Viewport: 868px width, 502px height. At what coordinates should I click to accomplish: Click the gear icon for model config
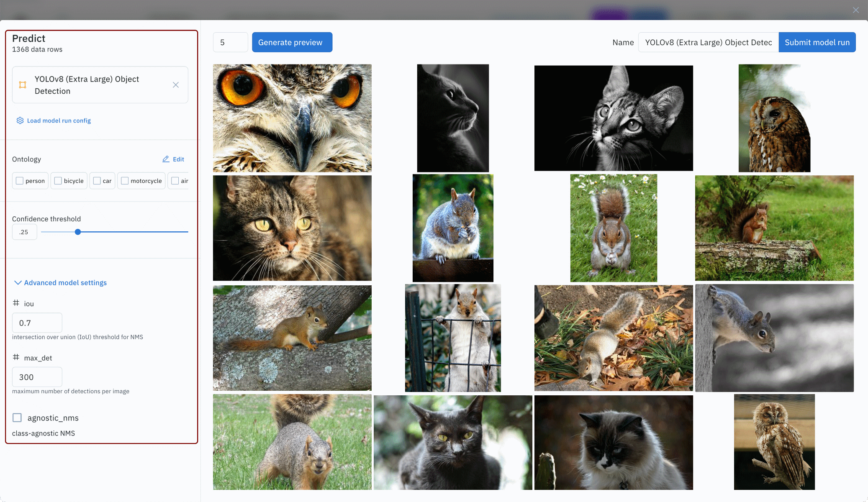point(20,120)
